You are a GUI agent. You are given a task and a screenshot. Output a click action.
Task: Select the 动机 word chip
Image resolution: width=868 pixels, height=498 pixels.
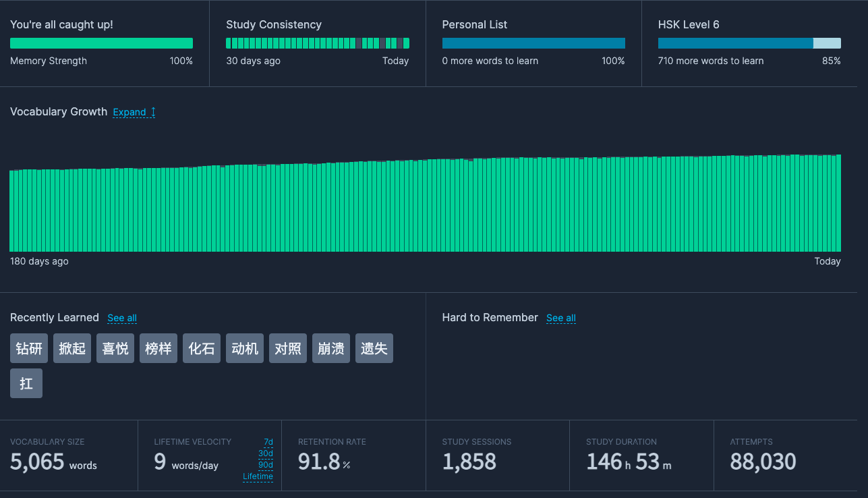coord(245,348)
